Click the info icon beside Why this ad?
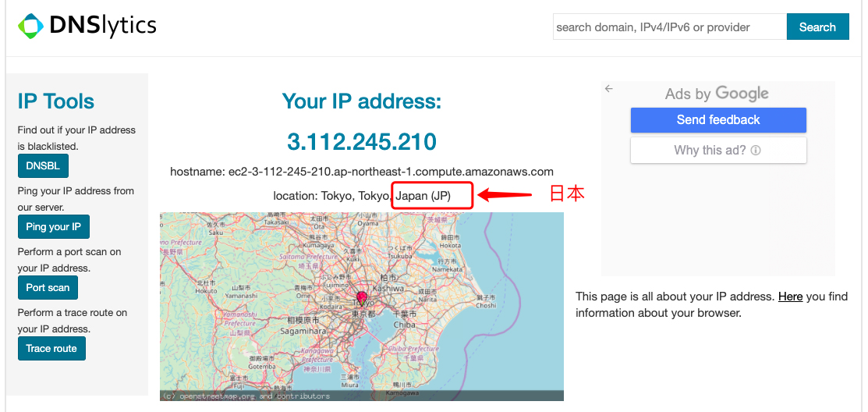This screenshot has width=868, height=412. click(x=755, y=151)
